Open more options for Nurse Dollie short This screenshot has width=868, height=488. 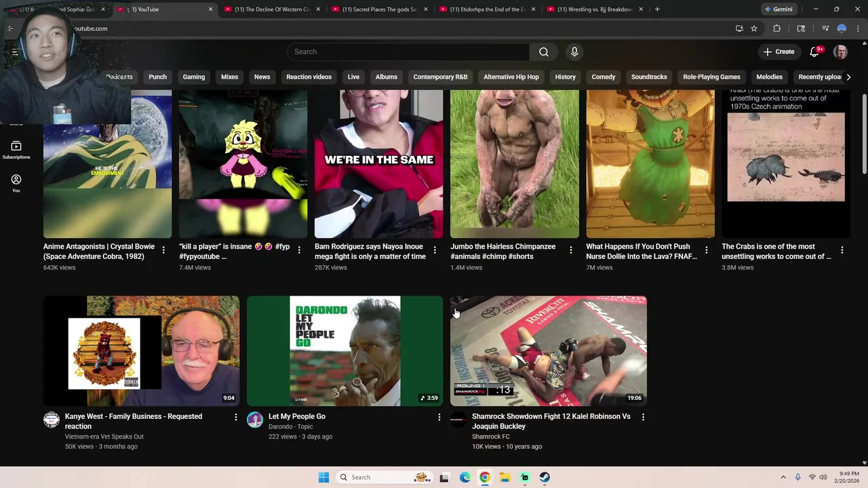pos(706,250)
